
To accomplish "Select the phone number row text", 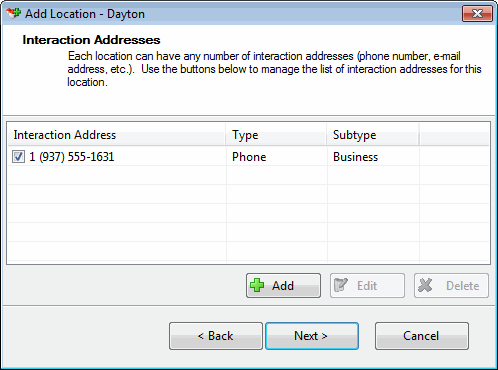I will (72, 157).
